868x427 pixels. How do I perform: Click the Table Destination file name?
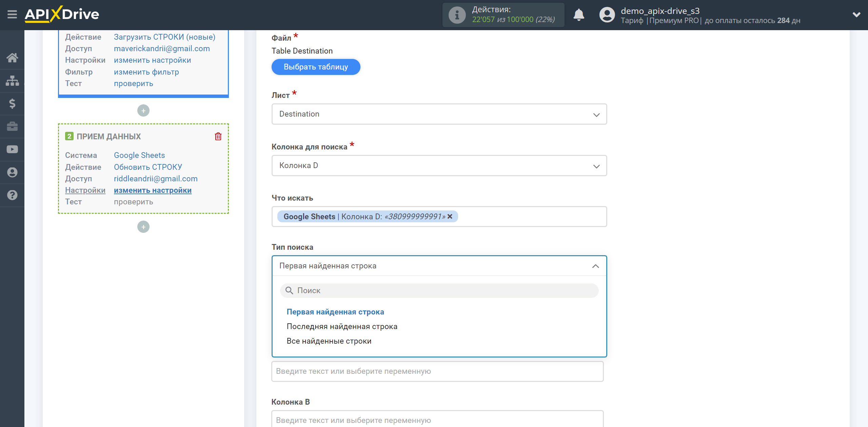(x=302, y=51)
